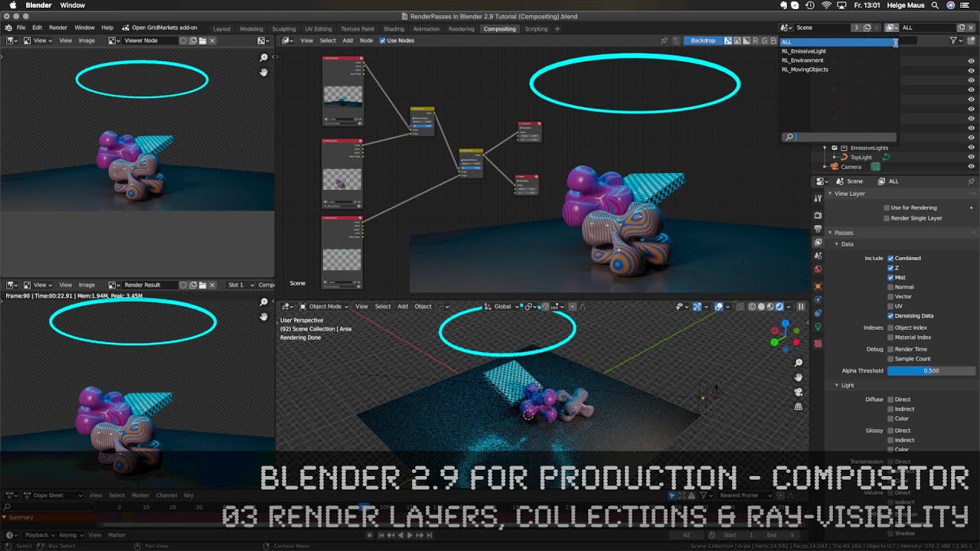Screen dimensions: 980x551
Task: Click the Backdrop button in the compositor header
Action: point(704,41)
